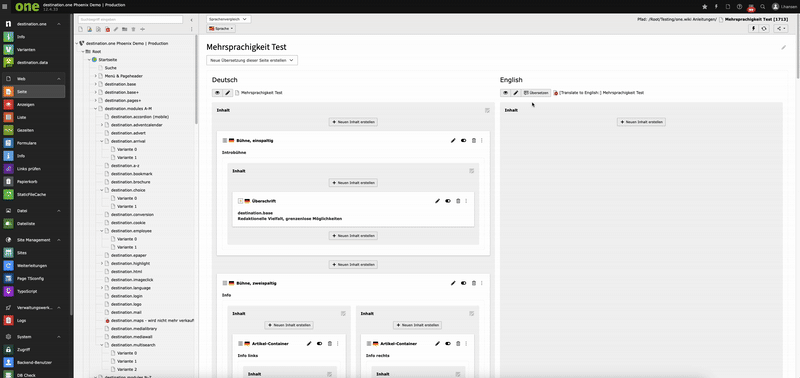The height and width of the screenshot is (378, 800).
Task: Open the Liste module
Action: [x=33, y=117]
